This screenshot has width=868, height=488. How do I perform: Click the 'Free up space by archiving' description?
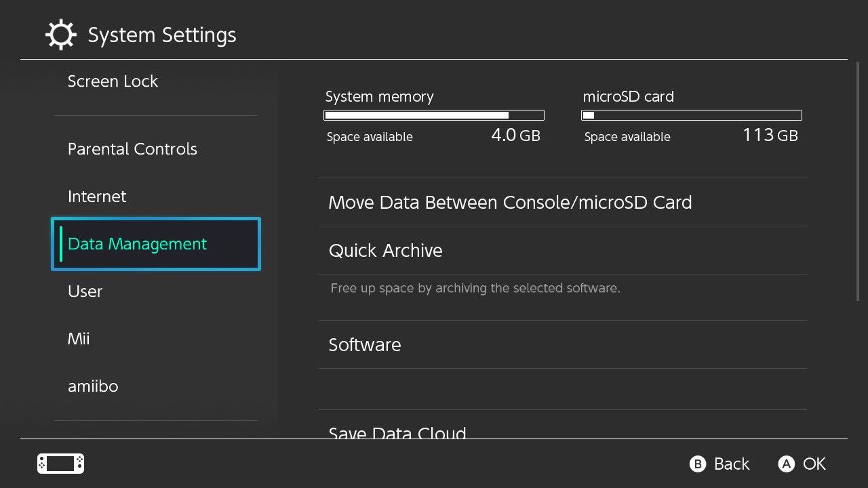(x=475, y=288)
